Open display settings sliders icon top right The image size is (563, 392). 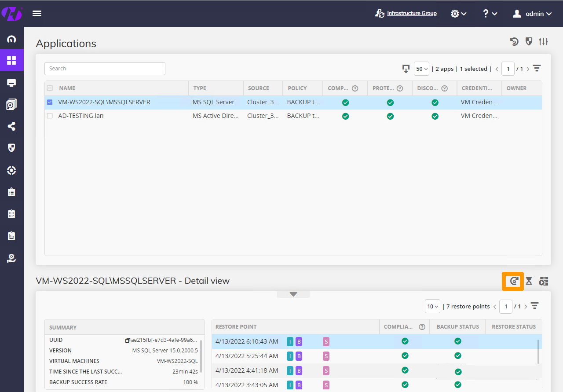pyautogui.click(x=543, y=41)
